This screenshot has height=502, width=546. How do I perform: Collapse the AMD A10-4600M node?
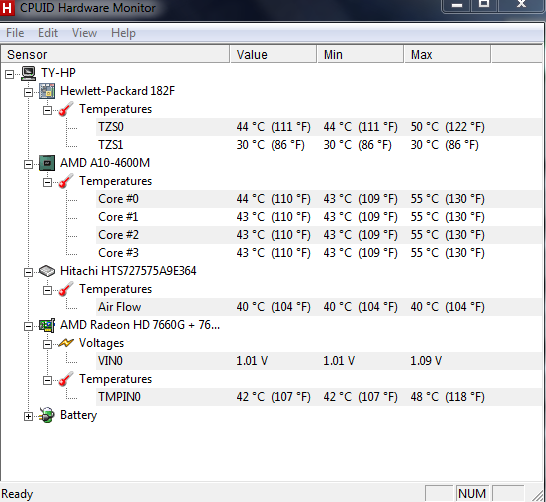click(29, 164)
